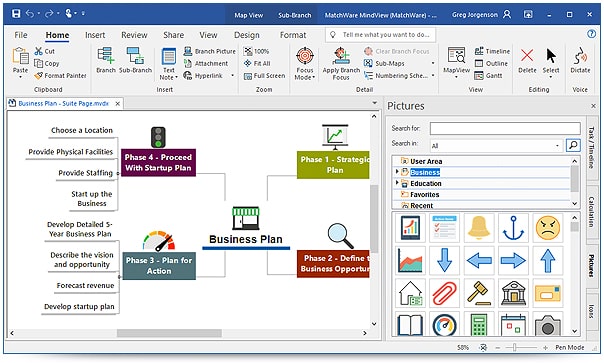This screenshot has height=363, width=604.
Task: Select the Favorites folder
Action: [424, 195]
